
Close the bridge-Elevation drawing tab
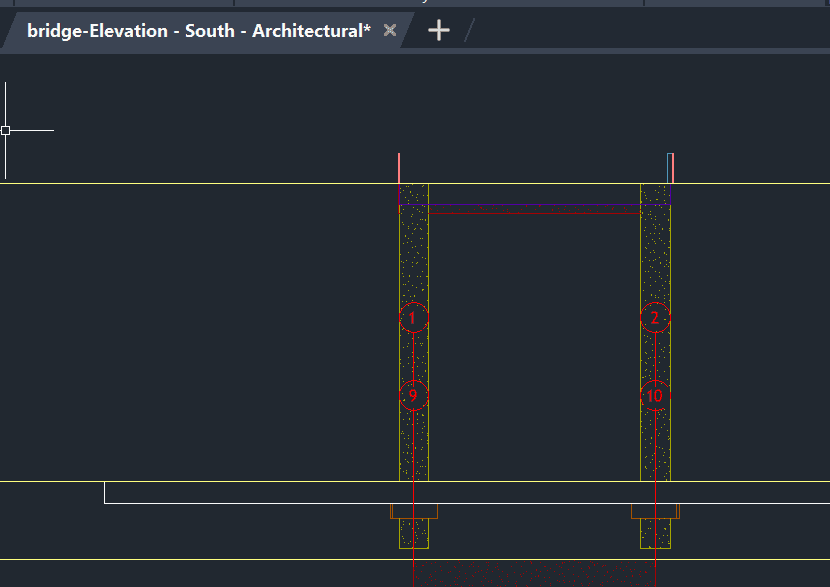coord(390,31)
